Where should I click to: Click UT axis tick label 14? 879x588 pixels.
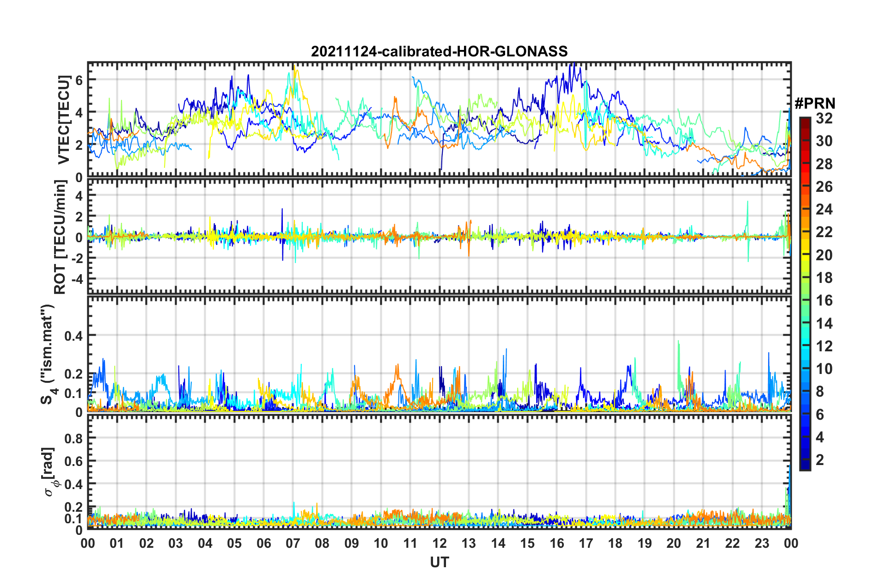tap(498, 543)
